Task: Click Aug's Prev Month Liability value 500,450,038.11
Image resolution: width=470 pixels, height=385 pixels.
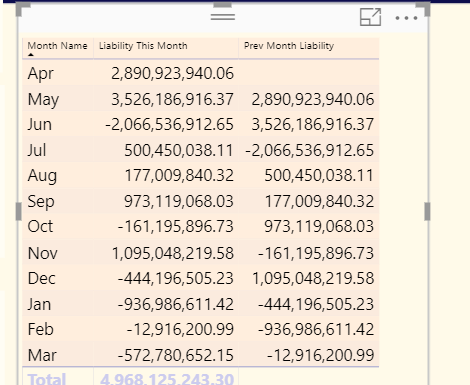Action: (x=319, y=176)
